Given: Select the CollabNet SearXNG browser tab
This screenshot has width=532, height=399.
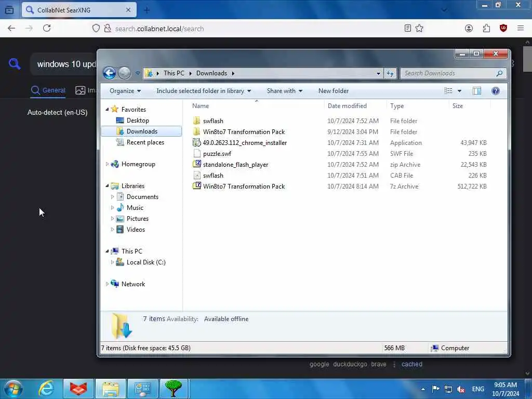Looking at the screenshot, I should (79, 10).
